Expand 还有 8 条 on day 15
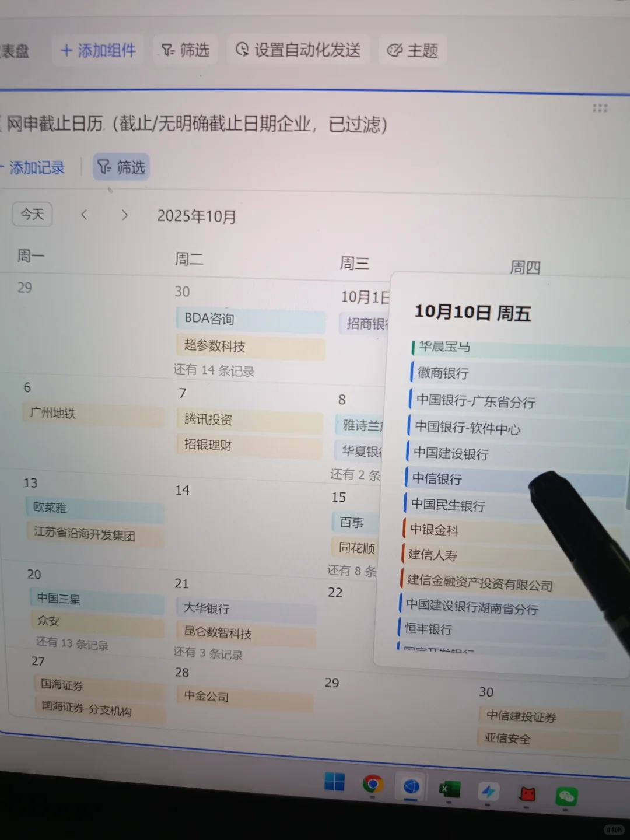 pyautogui.click(x=352, y=571)
